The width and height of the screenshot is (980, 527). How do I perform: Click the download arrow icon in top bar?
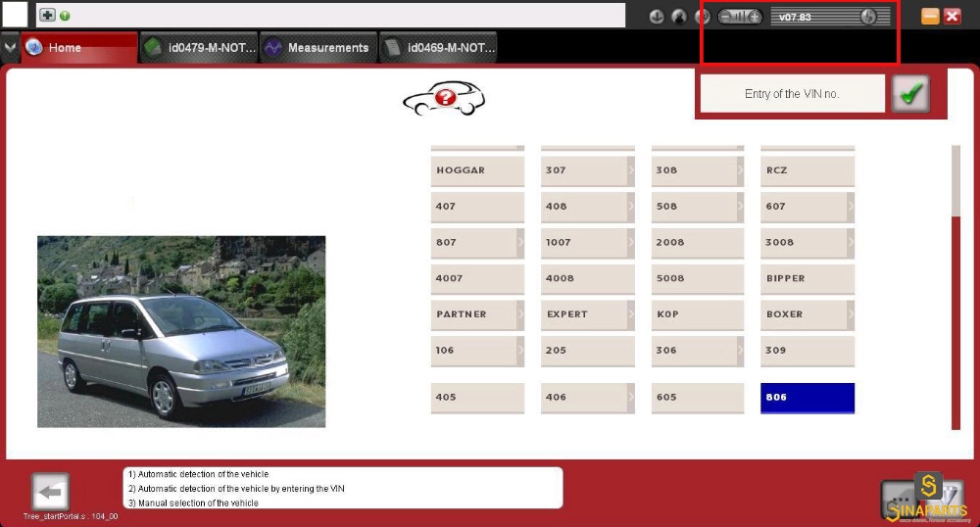[x=657, y=17]
